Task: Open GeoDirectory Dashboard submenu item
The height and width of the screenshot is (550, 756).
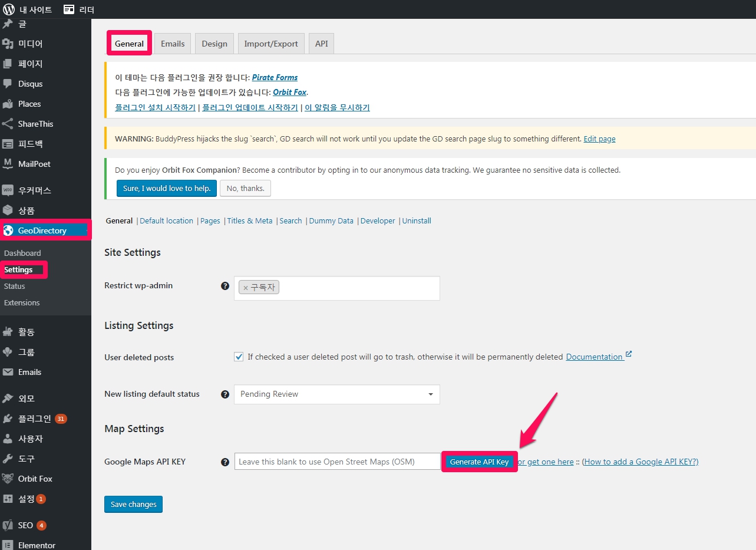Action: 22,253
